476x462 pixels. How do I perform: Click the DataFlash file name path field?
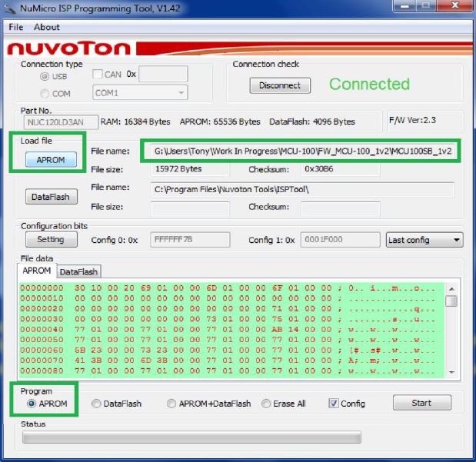pyautogui.click(x=302, y=190)
